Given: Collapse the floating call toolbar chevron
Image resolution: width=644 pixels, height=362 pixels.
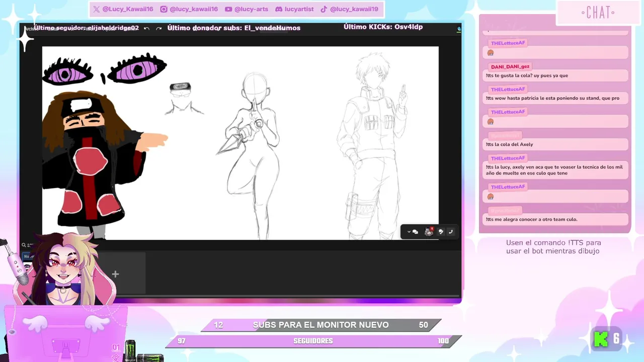Looking at the screenshot, I should click(x=409, y=232).
